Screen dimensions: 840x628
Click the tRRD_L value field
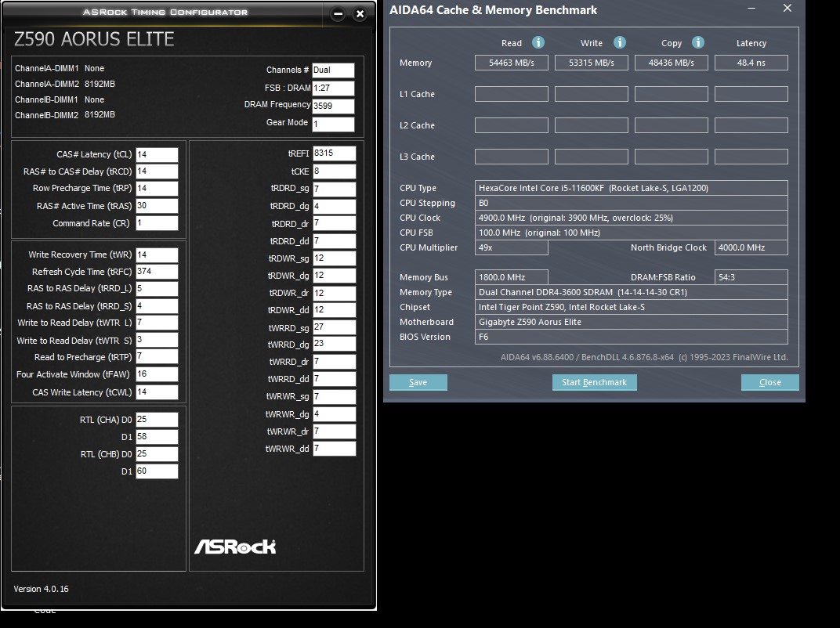click(157, 289)
